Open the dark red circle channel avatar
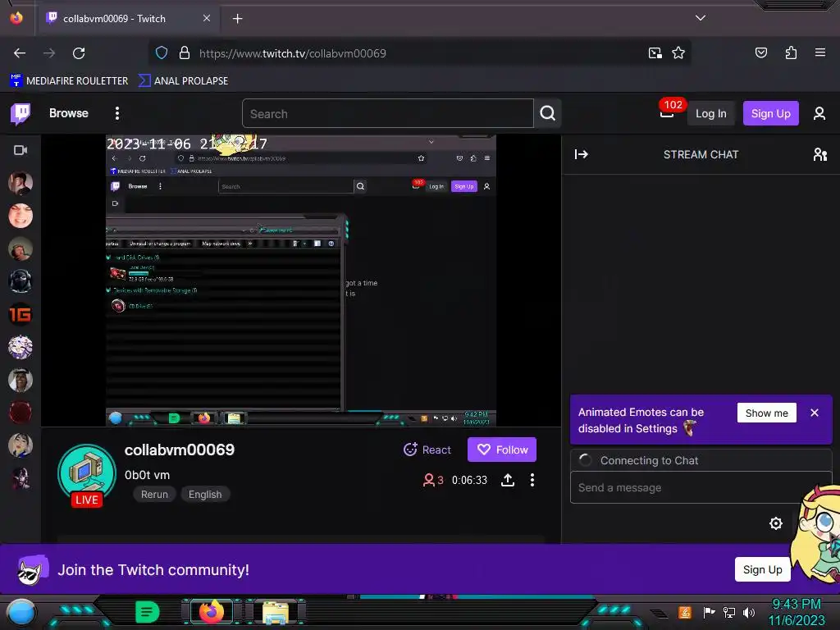Screen dimensions: 840x630 point(21,413)
